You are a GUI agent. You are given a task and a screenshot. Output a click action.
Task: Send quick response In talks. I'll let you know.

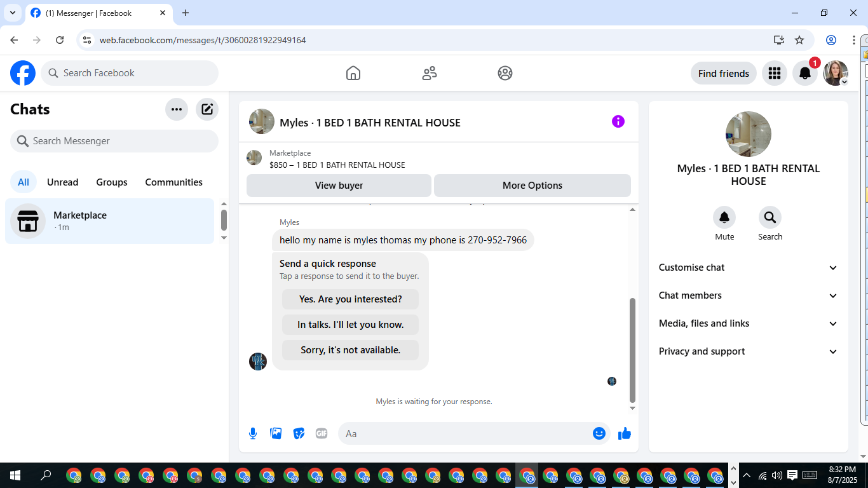pyautogui.click(x=351, y=325)
